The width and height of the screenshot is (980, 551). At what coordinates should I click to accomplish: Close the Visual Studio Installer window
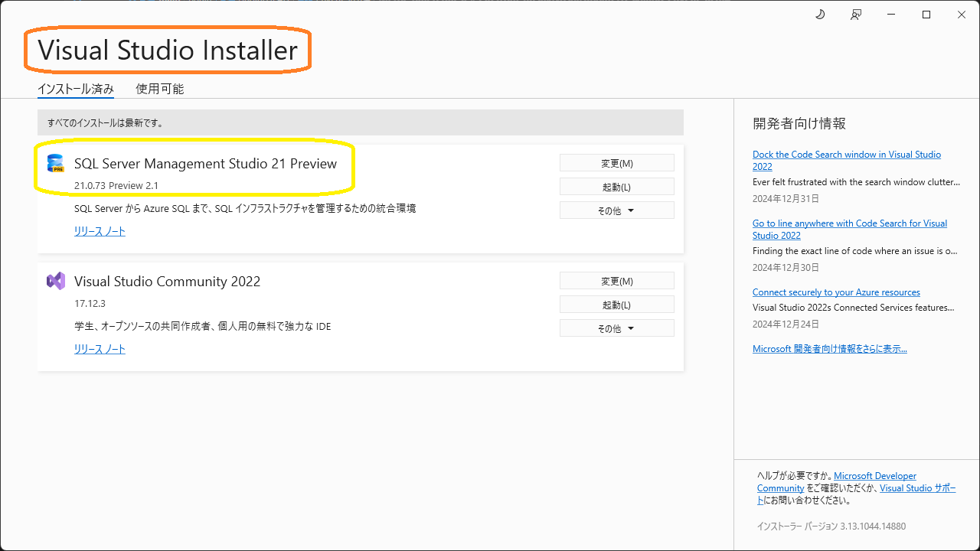[x=962, y=15]
